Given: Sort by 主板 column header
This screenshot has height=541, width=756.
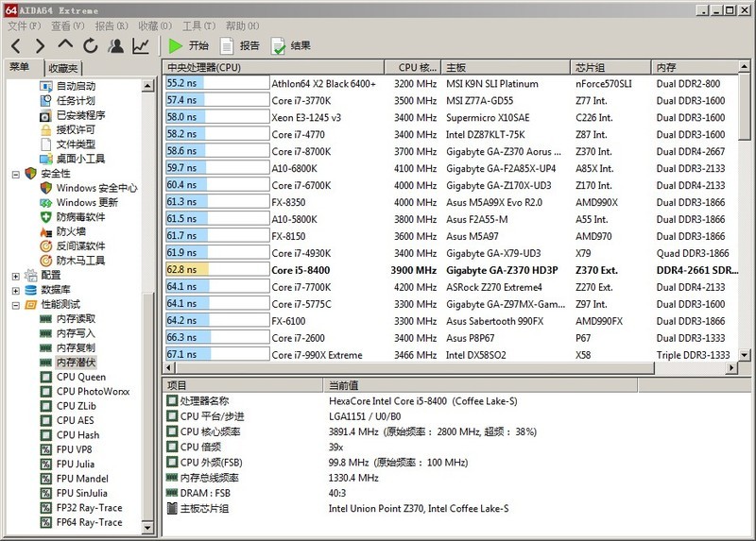Looking at the screenshot, I should pos(506,67).
